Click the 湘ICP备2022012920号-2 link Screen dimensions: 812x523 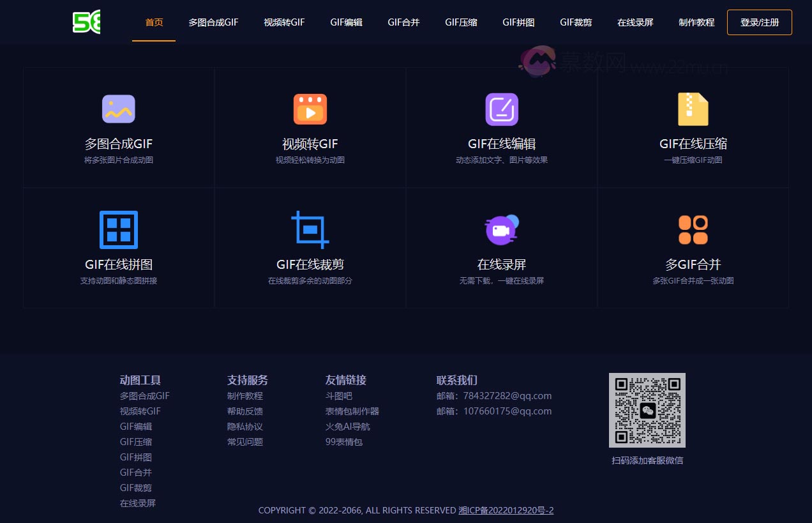click(x=506, y=510)
